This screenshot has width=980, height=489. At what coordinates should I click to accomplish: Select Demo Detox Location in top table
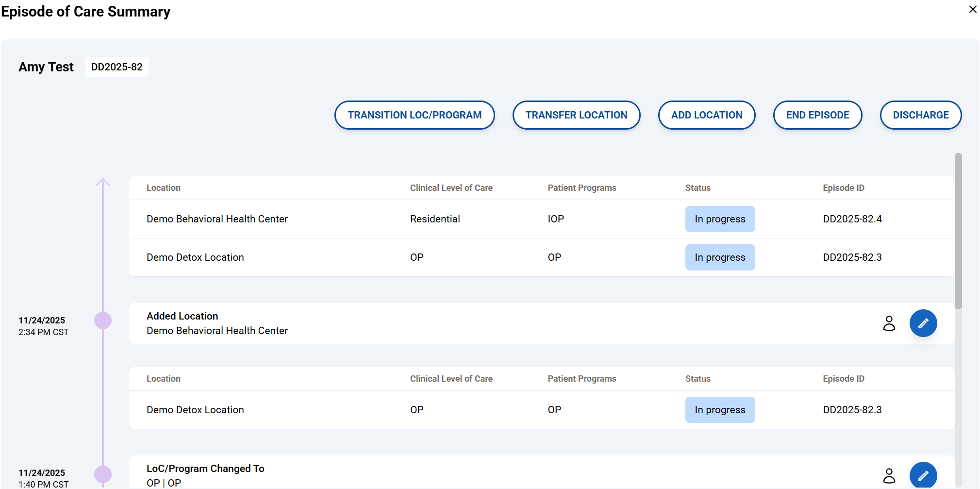click(x=195, y=257)
